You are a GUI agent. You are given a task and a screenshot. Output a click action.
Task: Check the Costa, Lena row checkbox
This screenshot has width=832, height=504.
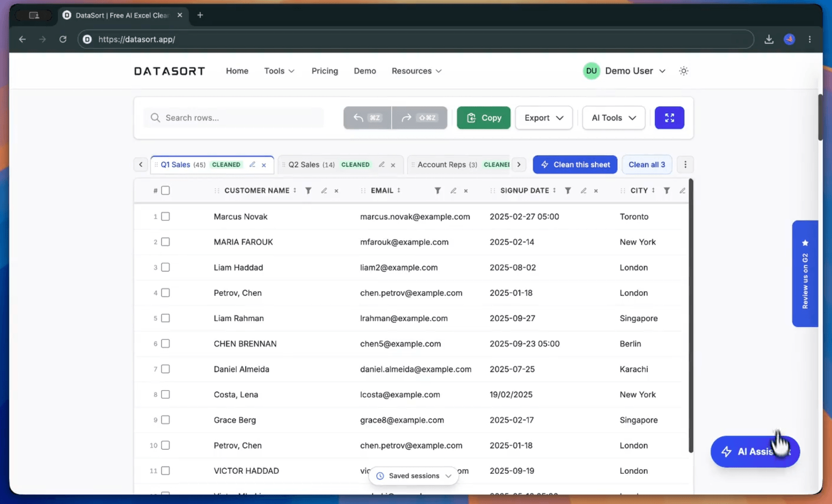point(165,394)
